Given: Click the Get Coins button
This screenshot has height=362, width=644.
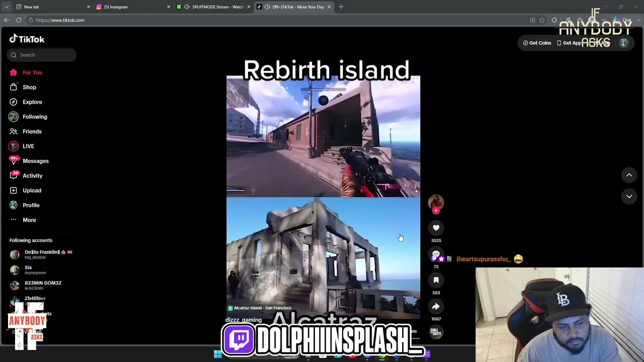Looking at the screenshot, I should pos(537,43).
